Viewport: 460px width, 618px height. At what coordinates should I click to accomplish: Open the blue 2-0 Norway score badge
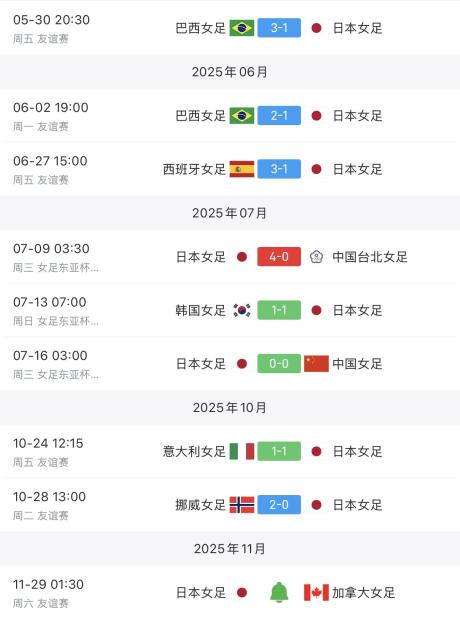click(x=279, y=505)
